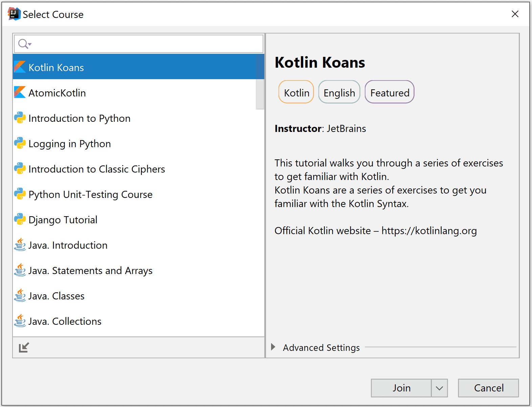Click the import course icon below list
This screenshot has width=532, height=407.
pos(24,347)
